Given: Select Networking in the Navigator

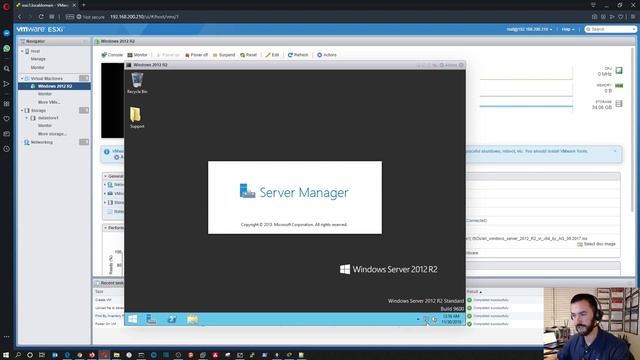Looking at the screenshot, I should pyautogui.click(x=42, y=142).
